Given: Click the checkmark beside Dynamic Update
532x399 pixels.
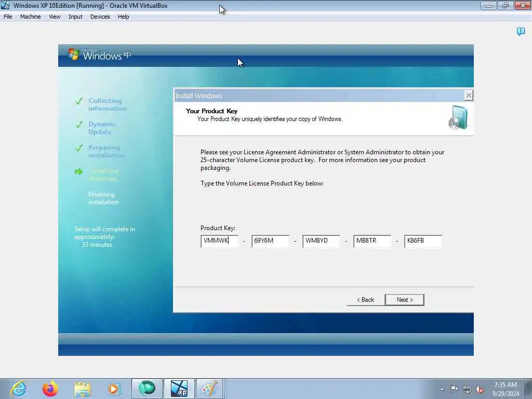Looking at the screenshot, I should coord(79,125).
